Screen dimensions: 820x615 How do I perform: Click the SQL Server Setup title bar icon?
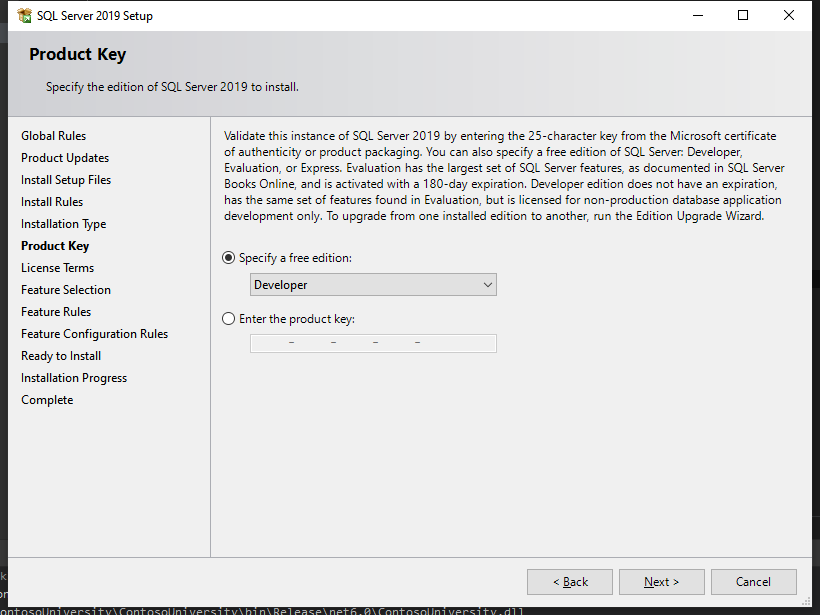(x=24, y=16)
